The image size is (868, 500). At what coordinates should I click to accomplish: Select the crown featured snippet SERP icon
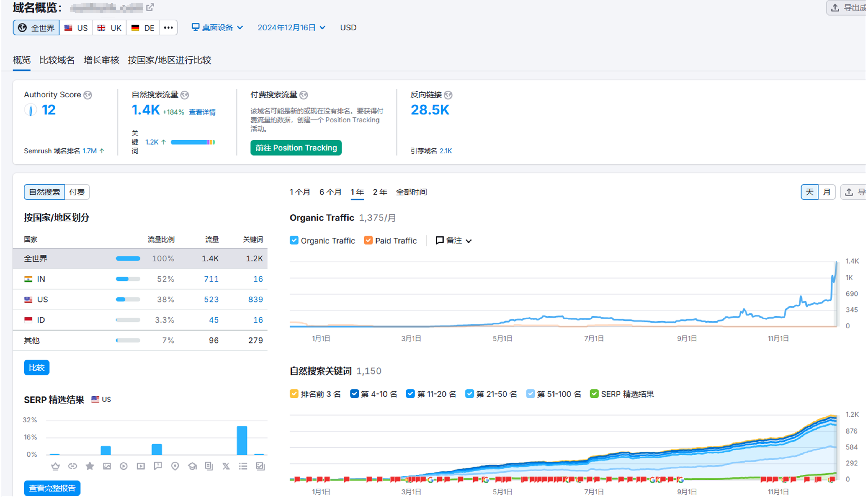coord(55,466)
